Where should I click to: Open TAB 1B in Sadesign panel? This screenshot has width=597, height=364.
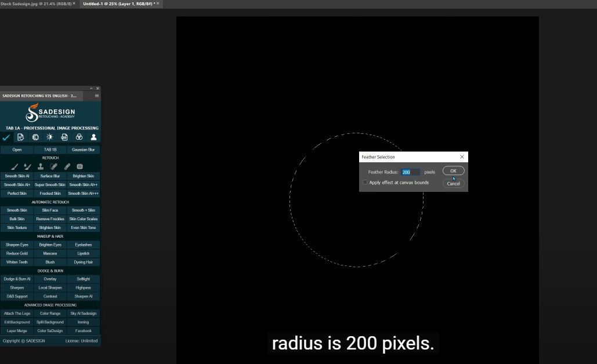[50, 150]
